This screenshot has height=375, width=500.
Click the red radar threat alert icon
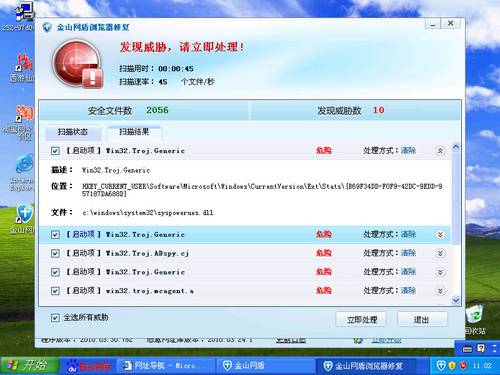(78, 65)
